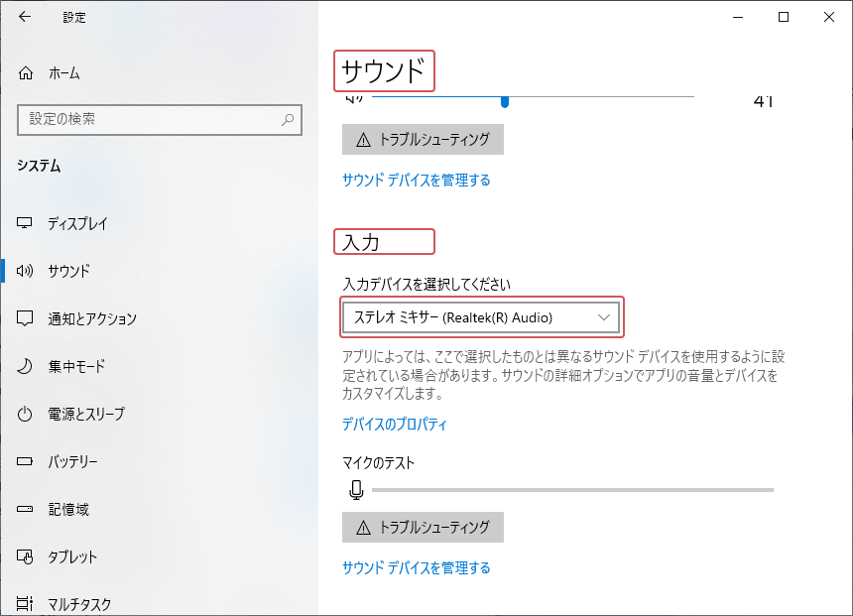Click the Troubleshooting button under microphone test

[x=423, y=528]
